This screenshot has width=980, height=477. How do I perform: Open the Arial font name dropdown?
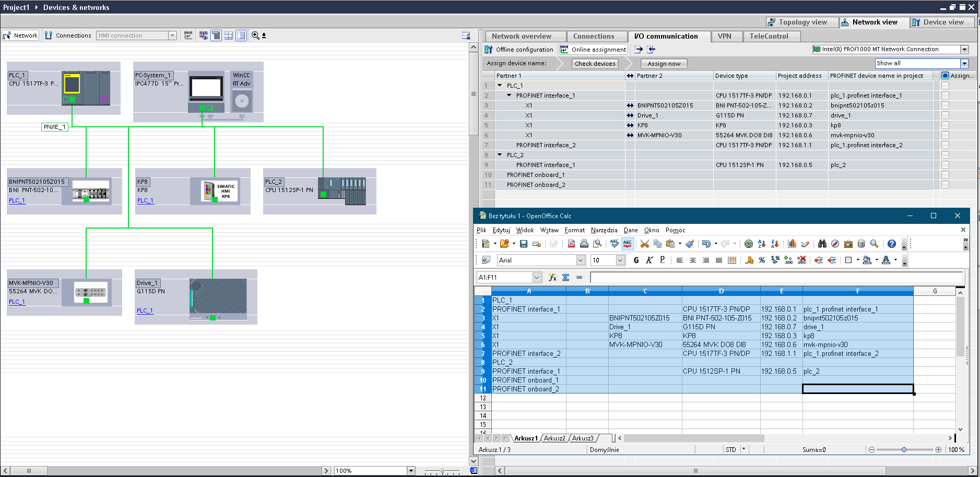tap(581, 260)
